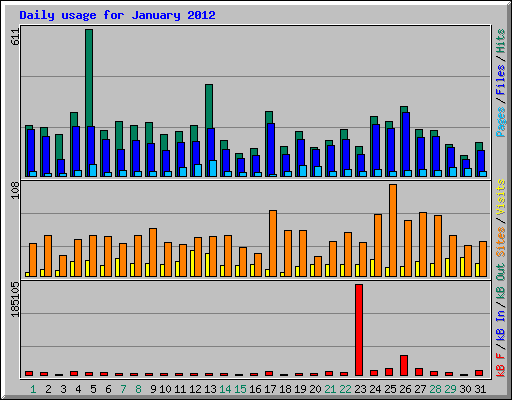Click the 'Daily usage for January 2012' title
The height and width of the screenshot is (400, 512).
click(117, 15)
